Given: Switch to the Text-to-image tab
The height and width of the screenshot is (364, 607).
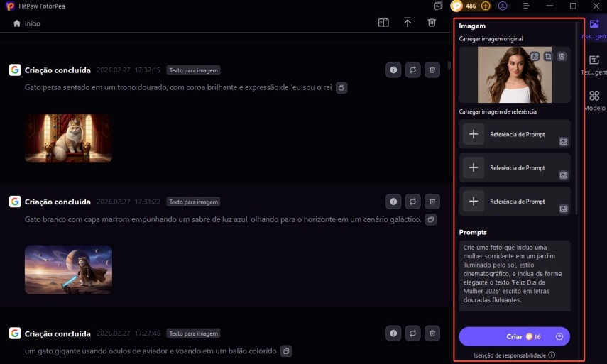Looking at the screenshot, I should pos(594,65).
